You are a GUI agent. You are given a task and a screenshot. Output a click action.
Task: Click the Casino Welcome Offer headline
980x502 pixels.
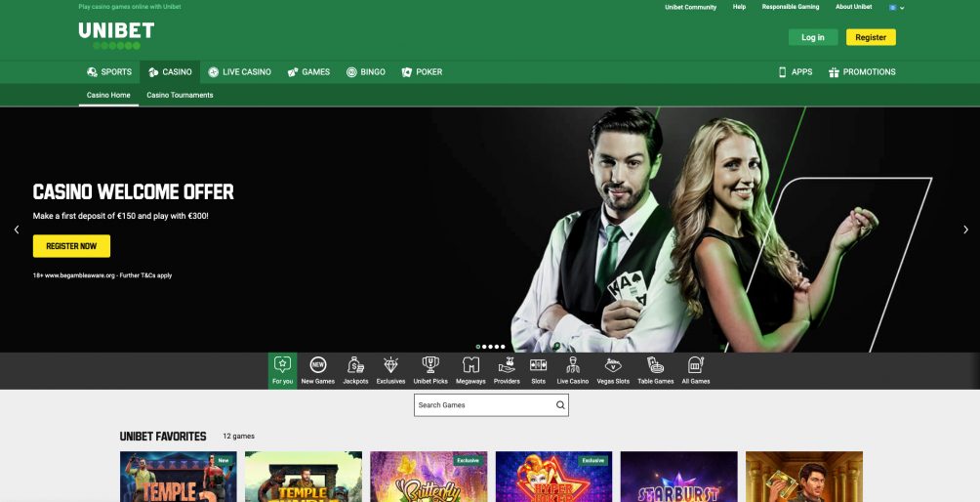tap(133, 192)
